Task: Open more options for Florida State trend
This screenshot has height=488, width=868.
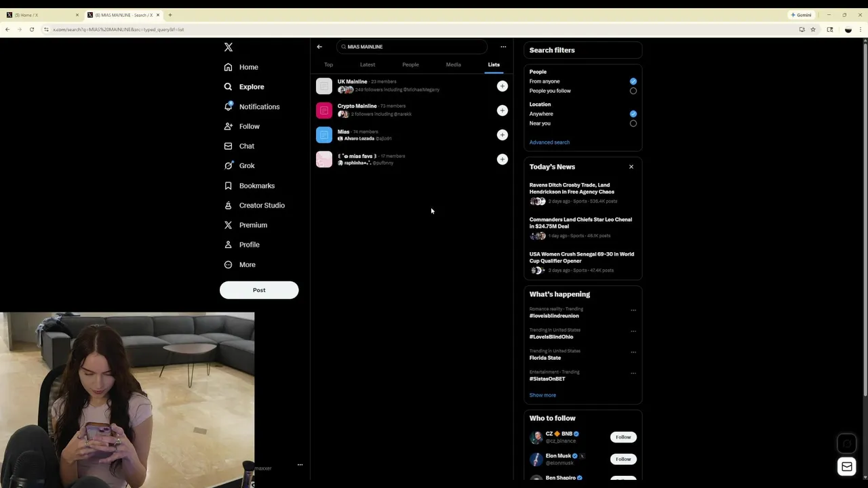Action: (633, 352)
